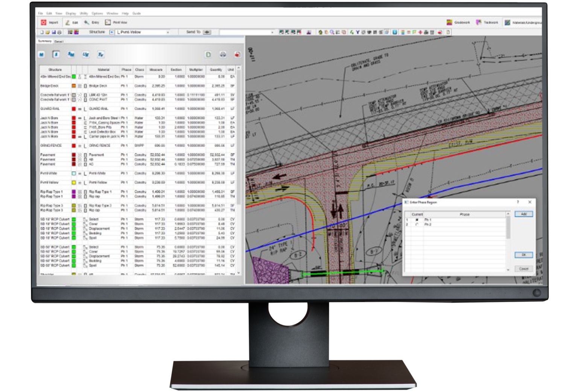The image size is (578, 392).
Task: Select the Ph 1 current phase radio
Action: pyautogui.click(x=417, y=220)
